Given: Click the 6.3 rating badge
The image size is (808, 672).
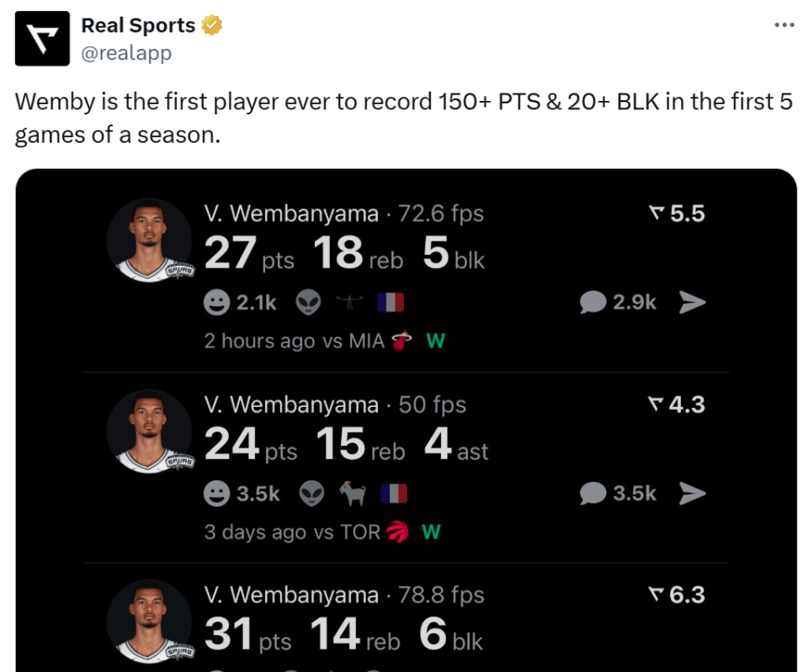Looking at the screenshot, I should [x=678, y=595].
